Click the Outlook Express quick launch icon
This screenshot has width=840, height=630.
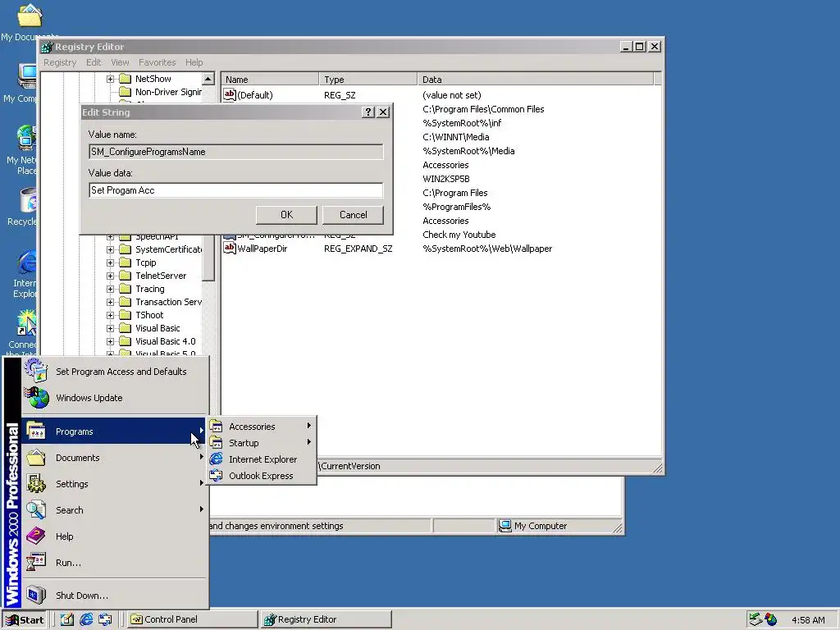point(105,619)
